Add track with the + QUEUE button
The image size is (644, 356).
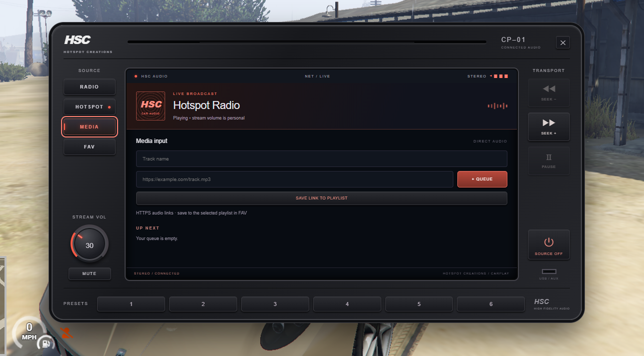(482, 179)
